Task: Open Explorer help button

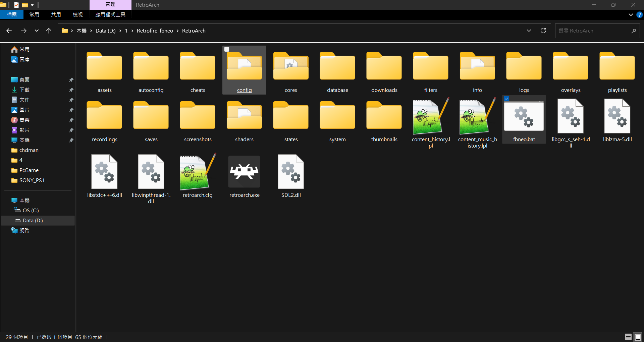Action: click(639, 15)
